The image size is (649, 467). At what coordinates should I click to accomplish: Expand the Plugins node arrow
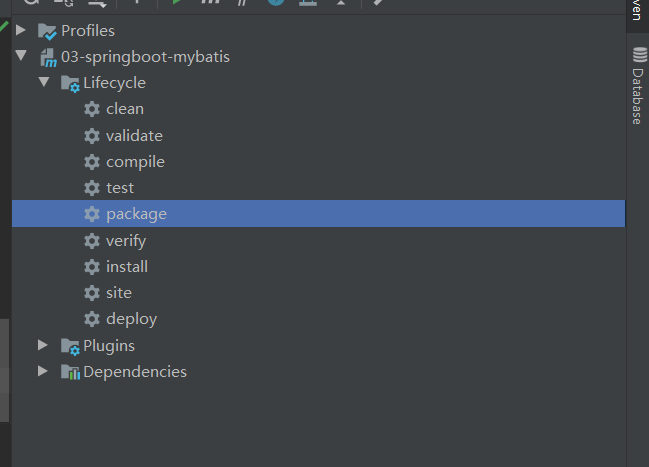pyautogui.click(x=43, y=346)
